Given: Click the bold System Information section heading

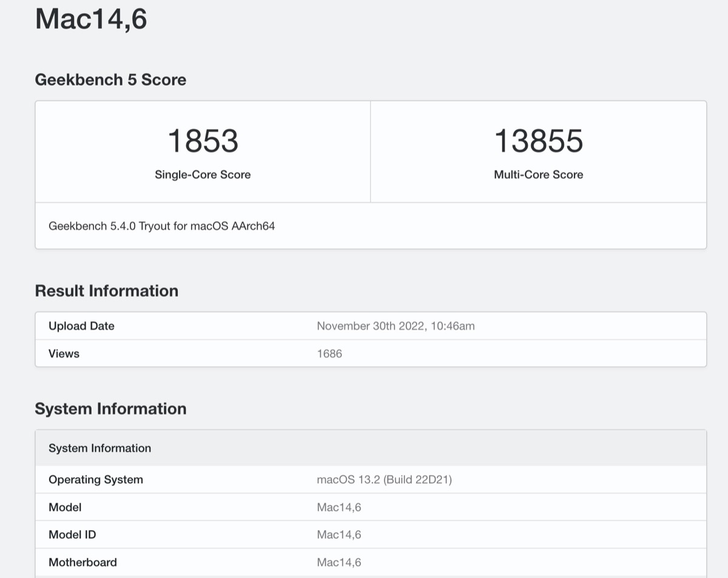Looking at the screenshot, I should click(x=110, y=409).
